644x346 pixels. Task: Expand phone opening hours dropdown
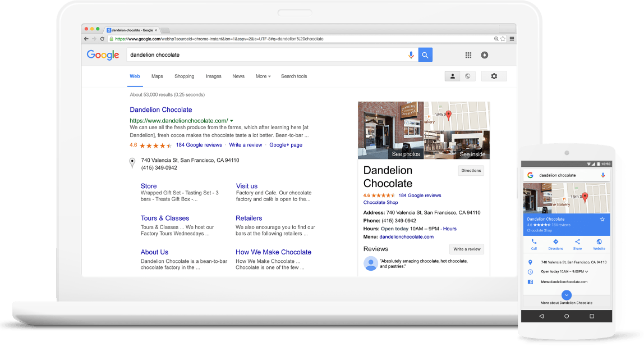click(586, 271)
